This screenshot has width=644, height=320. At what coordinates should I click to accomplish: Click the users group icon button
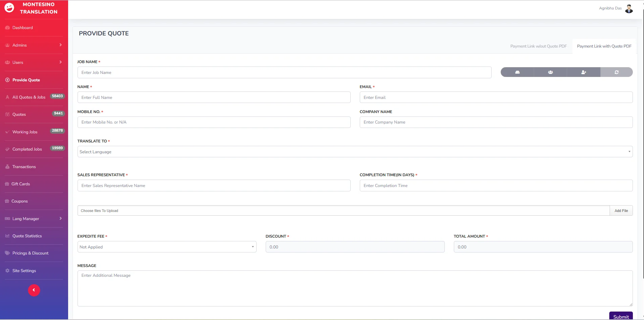[x=550, y=72]
